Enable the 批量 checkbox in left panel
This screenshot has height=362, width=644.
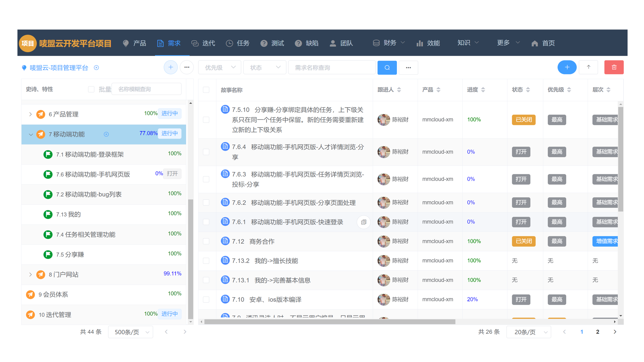click(91, 89)
